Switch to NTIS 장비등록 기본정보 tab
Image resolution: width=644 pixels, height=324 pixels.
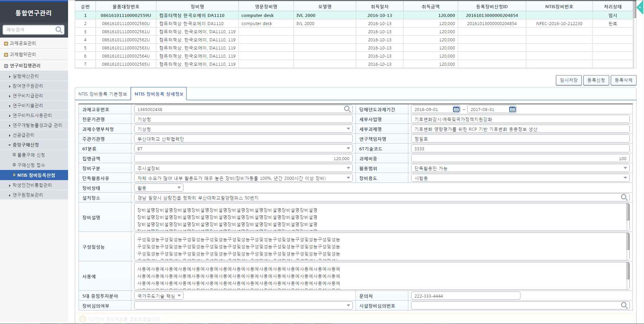coord(103,94)
